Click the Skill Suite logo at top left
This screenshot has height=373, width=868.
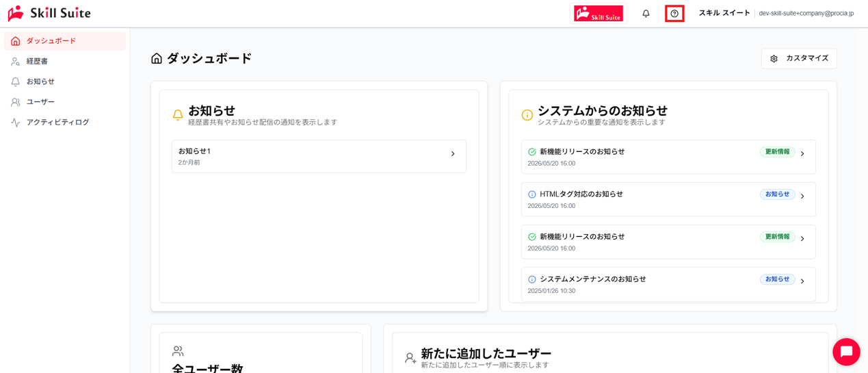coord(49,13)
